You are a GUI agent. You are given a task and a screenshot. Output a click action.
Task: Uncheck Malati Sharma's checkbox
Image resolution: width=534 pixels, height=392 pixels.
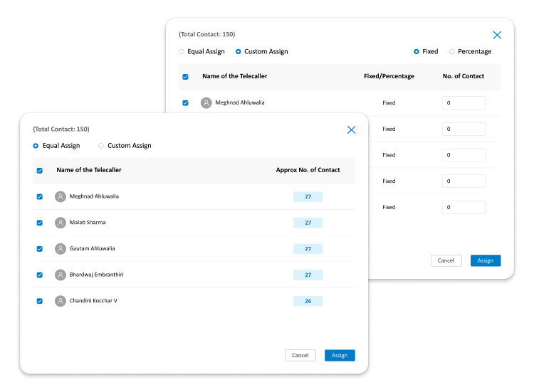tap(40, 223)
